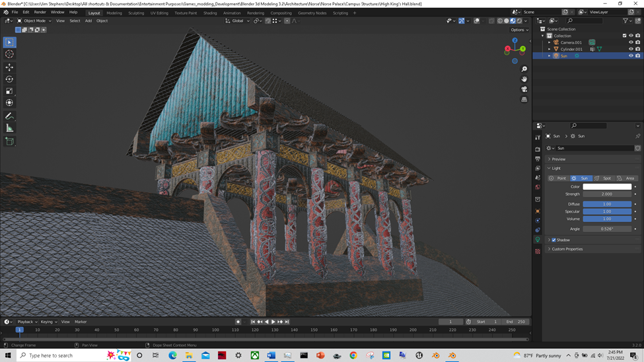Viewport: 644px width, 362px height.
Task: Click the Add Cube tool
Action: point(9,141)
